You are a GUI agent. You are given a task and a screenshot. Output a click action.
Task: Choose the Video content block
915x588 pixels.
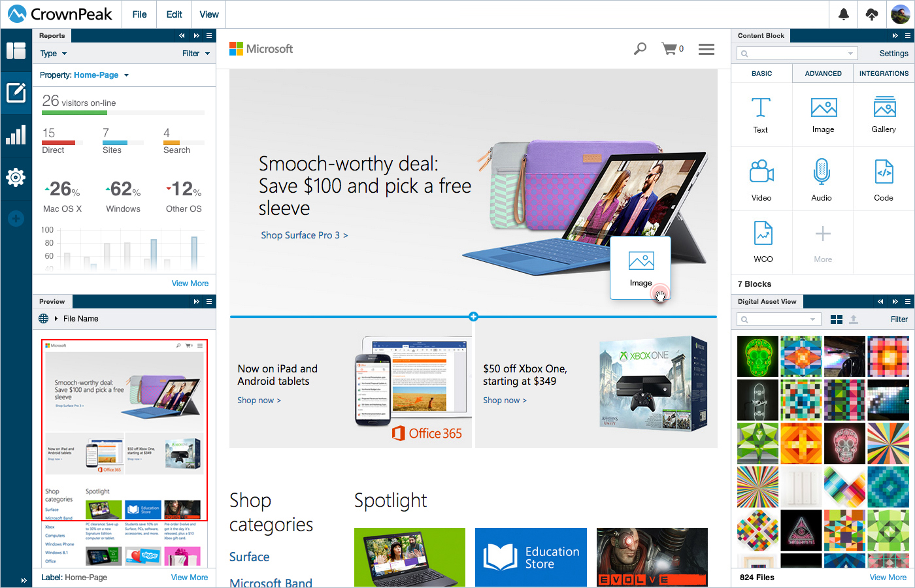coord(761,180)
